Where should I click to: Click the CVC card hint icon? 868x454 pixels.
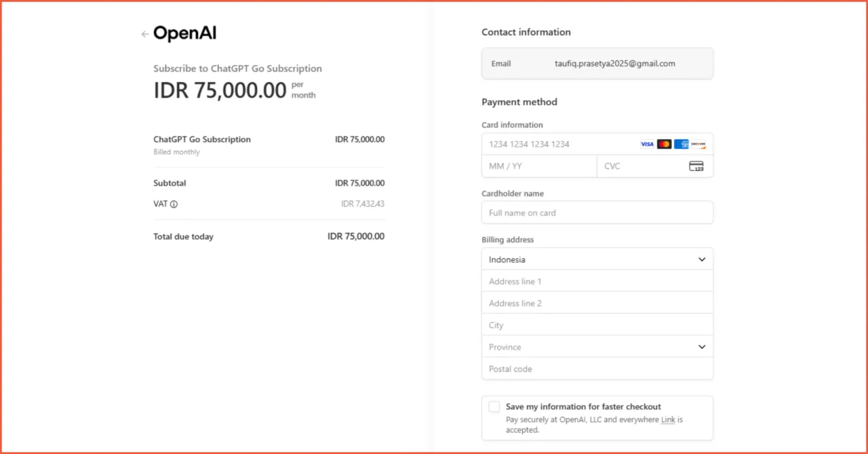pos(696,166)
